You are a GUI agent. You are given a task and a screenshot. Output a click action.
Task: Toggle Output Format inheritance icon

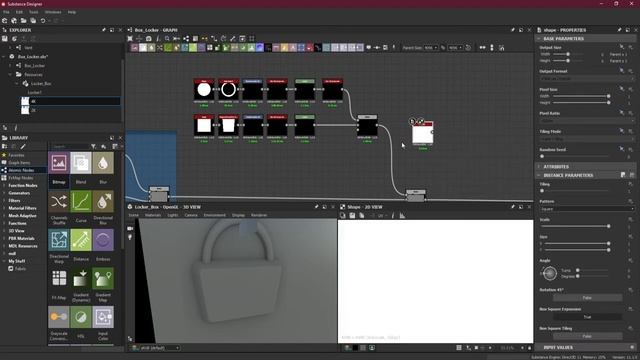622,71
